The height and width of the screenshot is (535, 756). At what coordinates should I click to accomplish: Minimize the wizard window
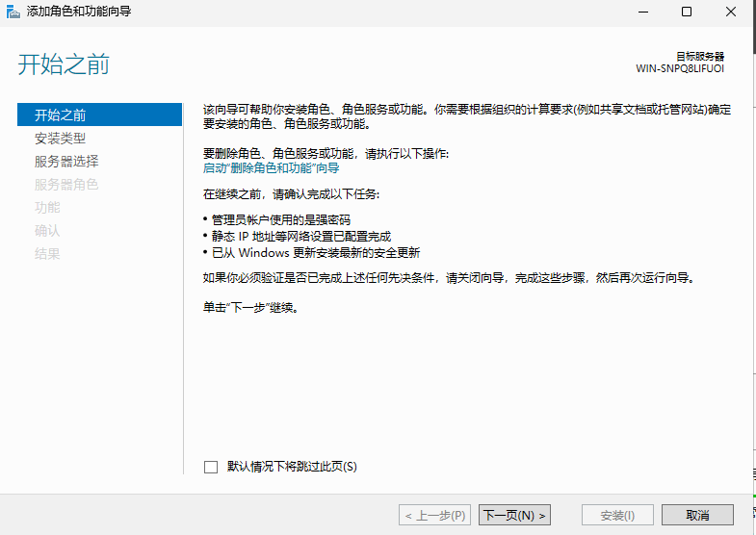click(x=643, y=12)
